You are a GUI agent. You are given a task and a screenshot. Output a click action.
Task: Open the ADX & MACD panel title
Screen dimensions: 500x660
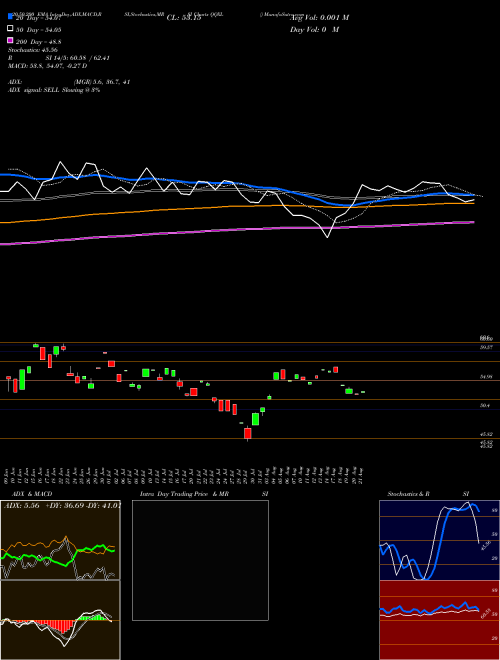(x=26, y=494)
